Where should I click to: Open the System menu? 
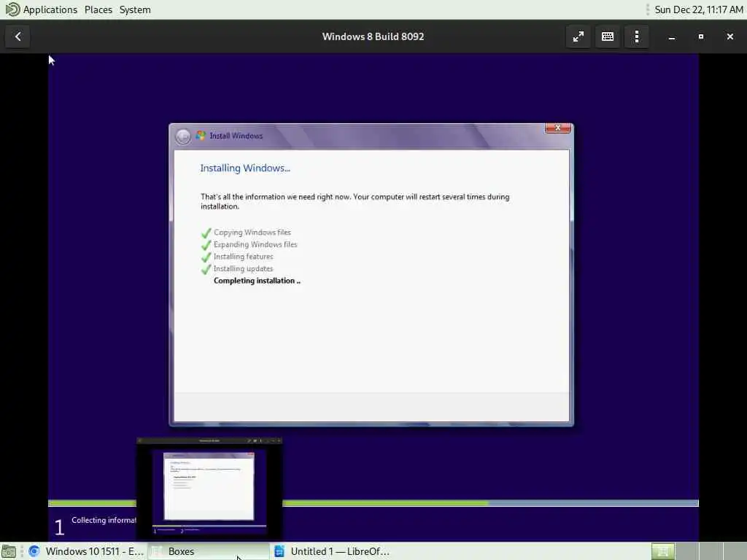click(x=135, y=9)
